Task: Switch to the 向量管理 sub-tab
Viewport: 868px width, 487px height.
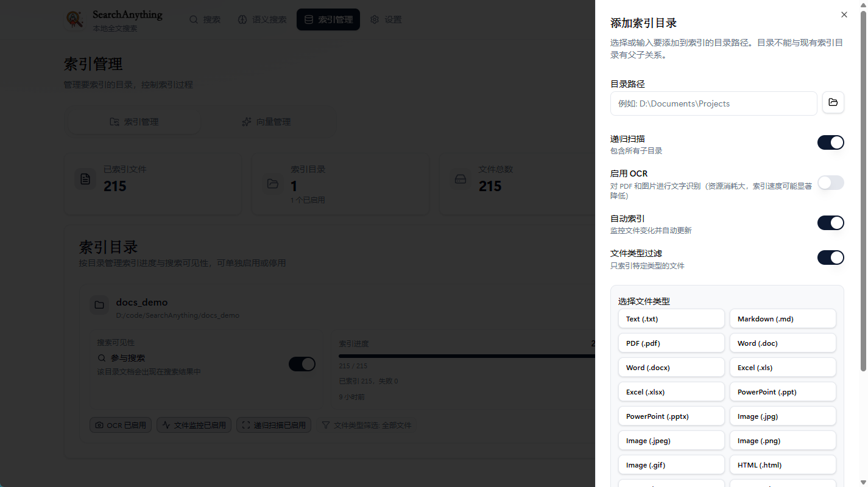Action: pos(266,122)
